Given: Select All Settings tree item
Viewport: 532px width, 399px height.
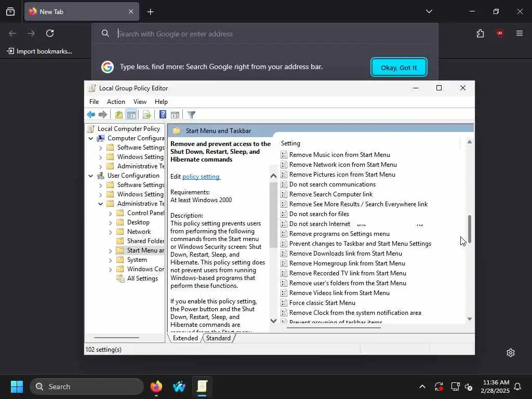Looking at the screenshot, I should point(142,278).
